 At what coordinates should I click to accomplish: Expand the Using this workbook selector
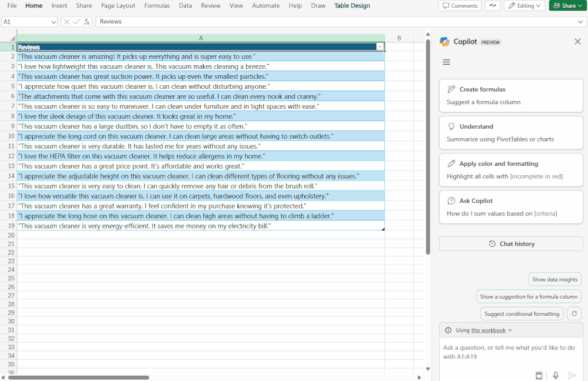point(510,330)
